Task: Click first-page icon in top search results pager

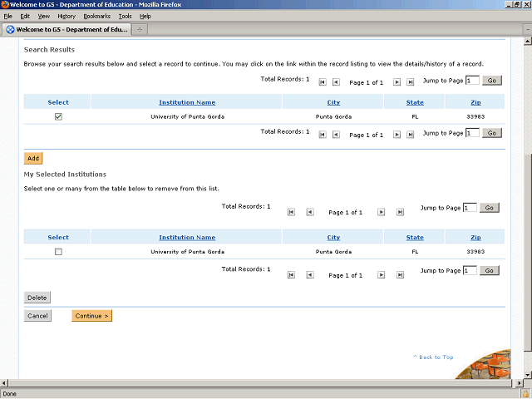Action: tap(322, 81)
